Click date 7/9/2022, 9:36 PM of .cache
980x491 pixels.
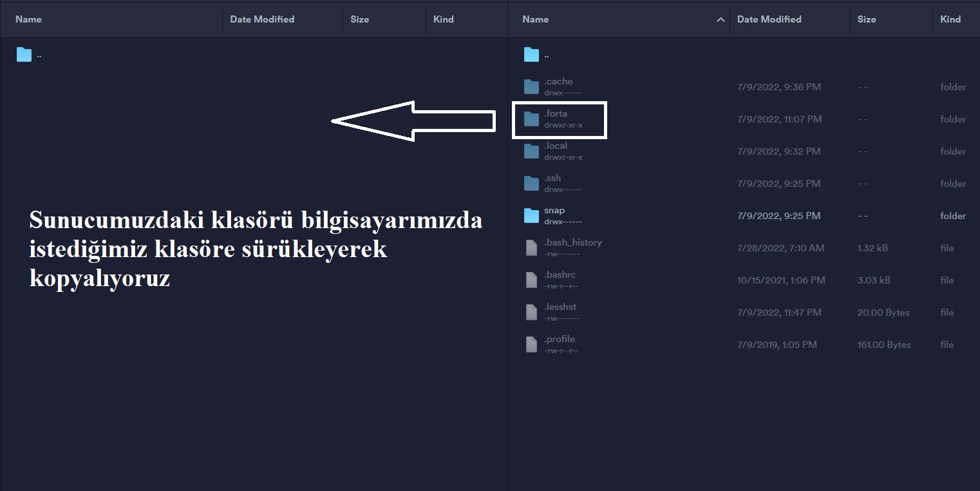click(779, 87)
